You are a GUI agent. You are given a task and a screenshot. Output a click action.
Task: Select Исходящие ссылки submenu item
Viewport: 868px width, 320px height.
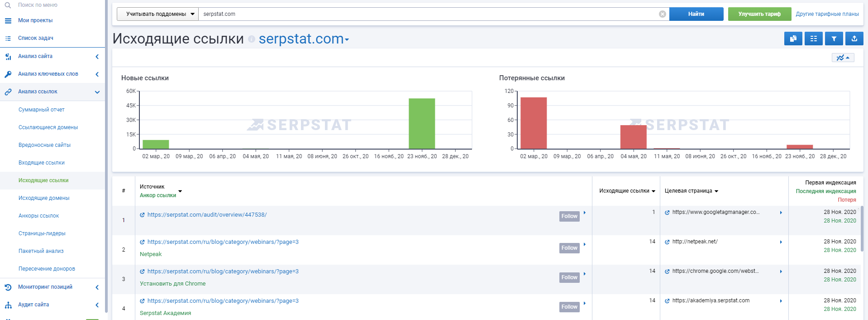(43, 180)
